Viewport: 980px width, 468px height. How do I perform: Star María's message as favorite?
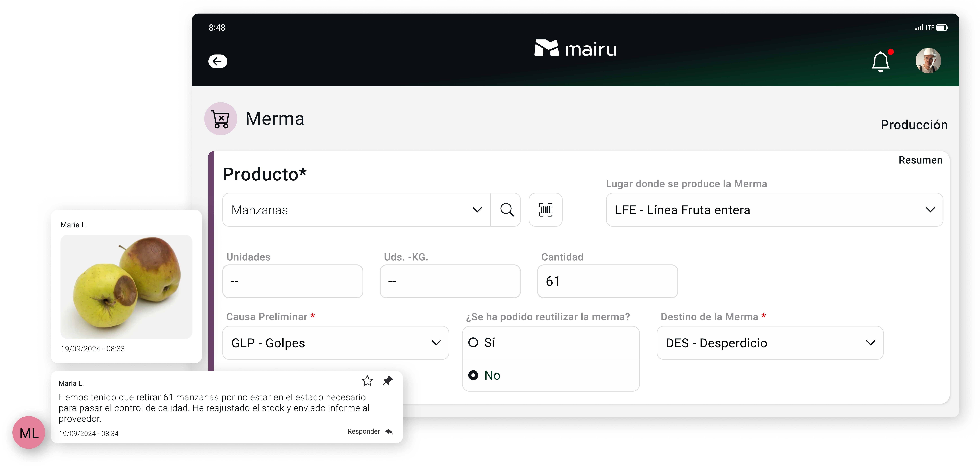tap(367, 381)
